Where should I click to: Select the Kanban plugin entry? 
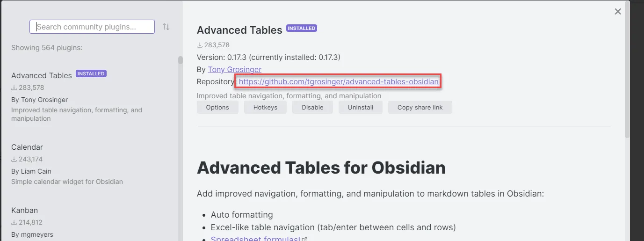[24, 210]
